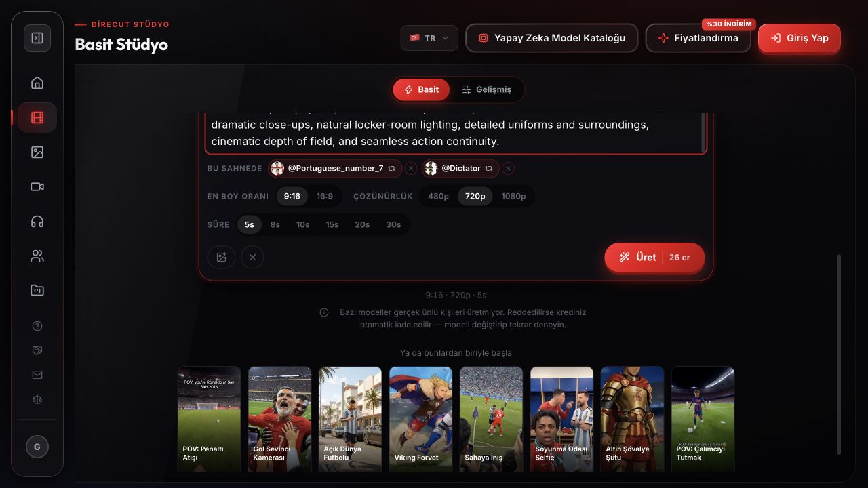Select the Viking Forvet template thumbnail

tap(420, 419)
